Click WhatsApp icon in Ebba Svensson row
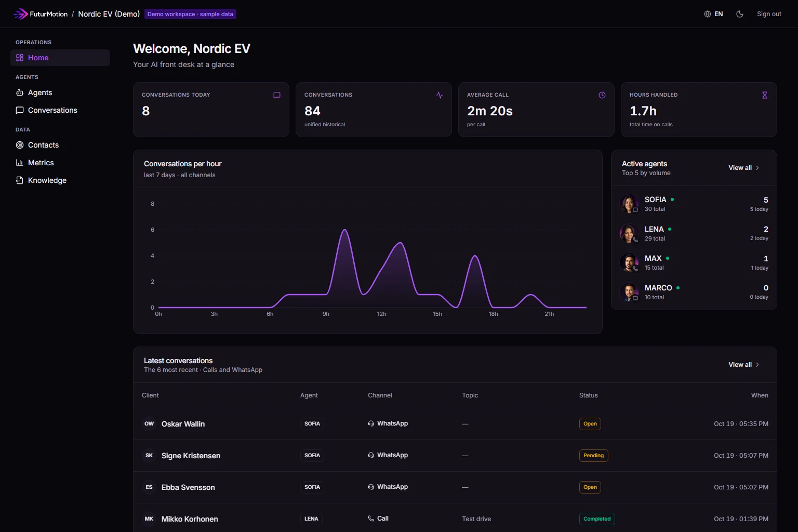The height and width of the screenshot is (532, 798). tap(371, 487)
